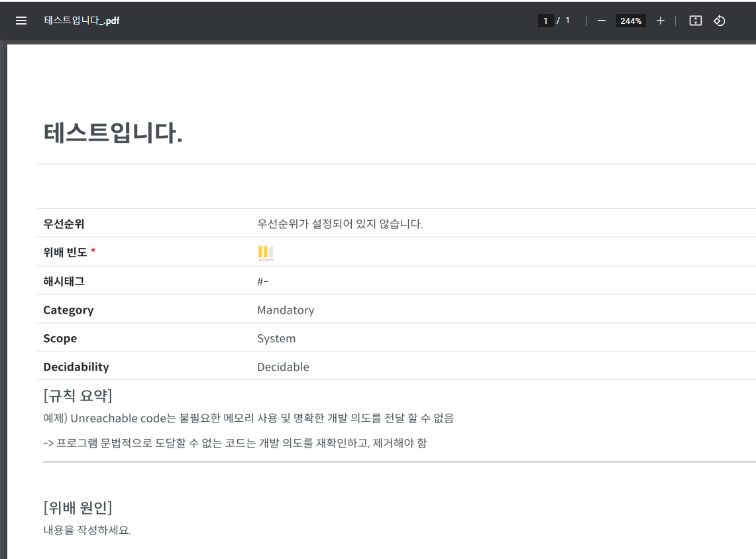This screenshot has height=559, width=756.
Task: Click the Decidable value text
Action: (283, 367)
